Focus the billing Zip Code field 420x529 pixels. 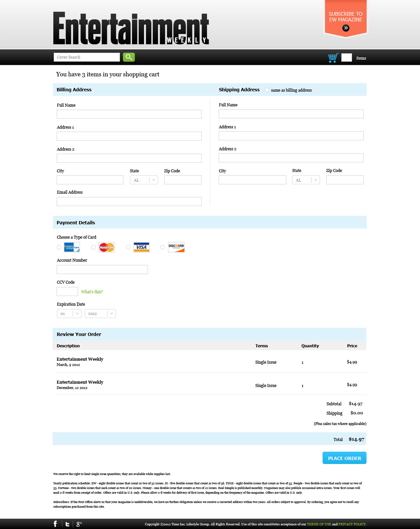coord(183,180)
